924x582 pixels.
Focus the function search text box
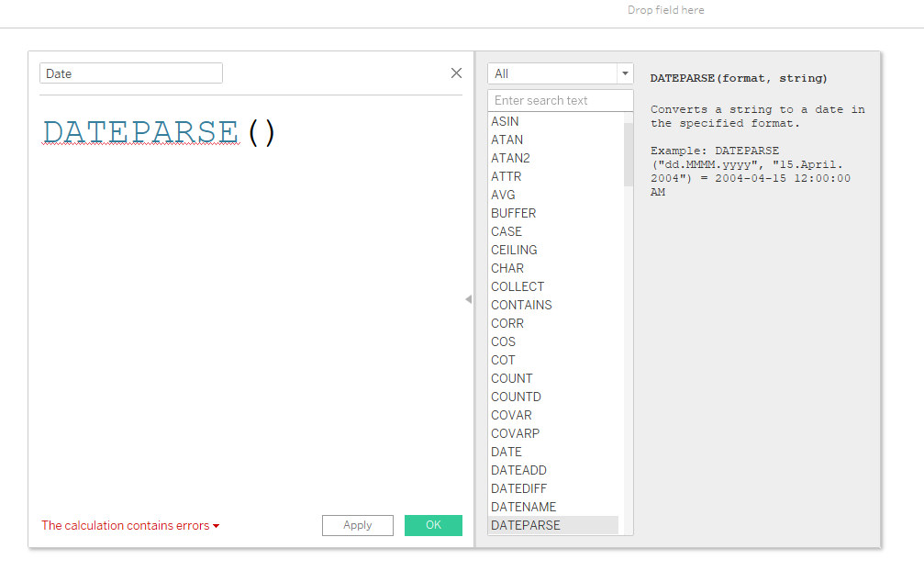pyautogui.click(x=560, y=100)
